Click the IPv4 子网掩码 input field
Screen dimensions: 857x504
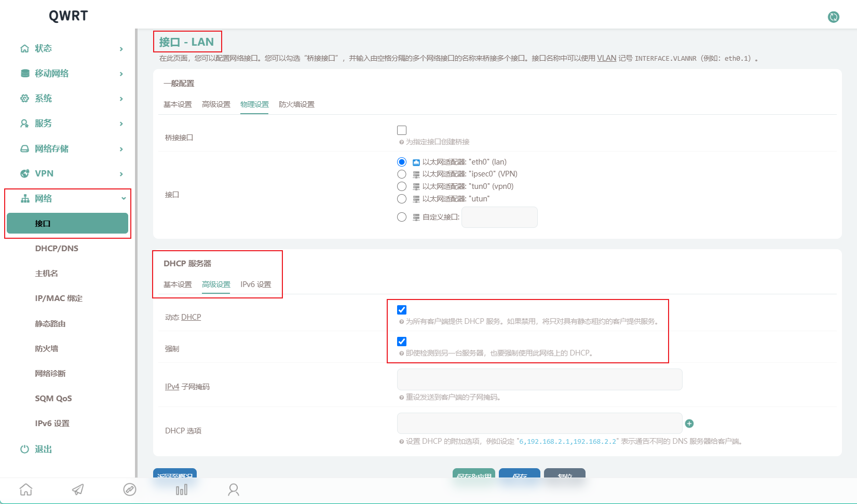click(x=539, y=379)
